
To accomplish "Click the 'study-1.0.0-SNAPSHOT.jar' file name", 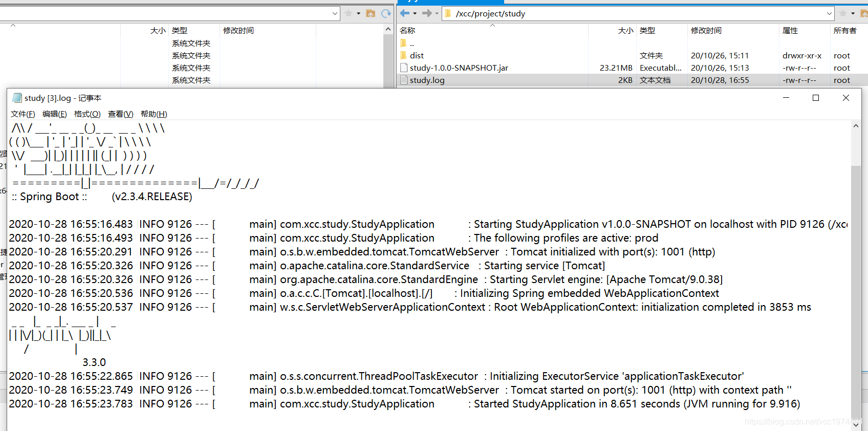I will click(x=459, y=68).
